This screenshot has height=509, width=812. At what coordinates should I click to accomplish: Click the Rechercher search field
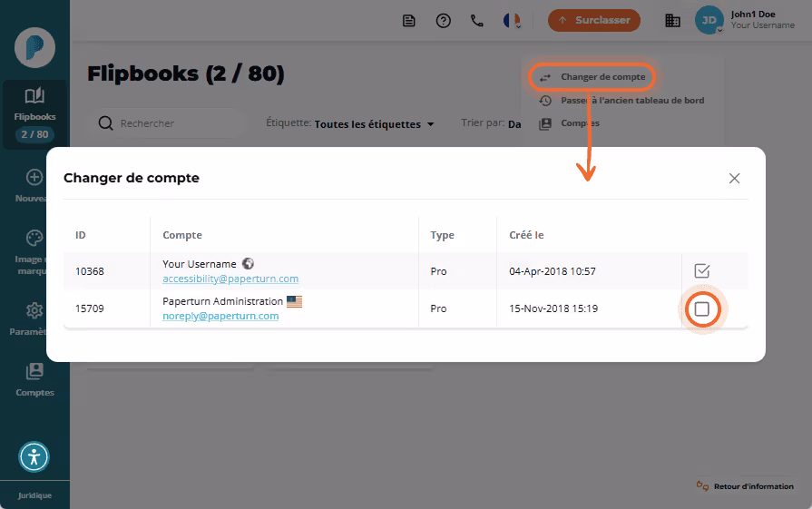pyautogui.click(x=166, y=123)
